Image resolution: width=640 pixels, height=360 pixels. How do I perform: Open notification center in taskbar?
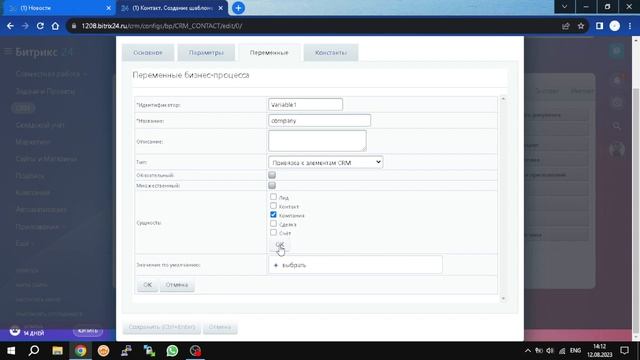coord(624,351)
